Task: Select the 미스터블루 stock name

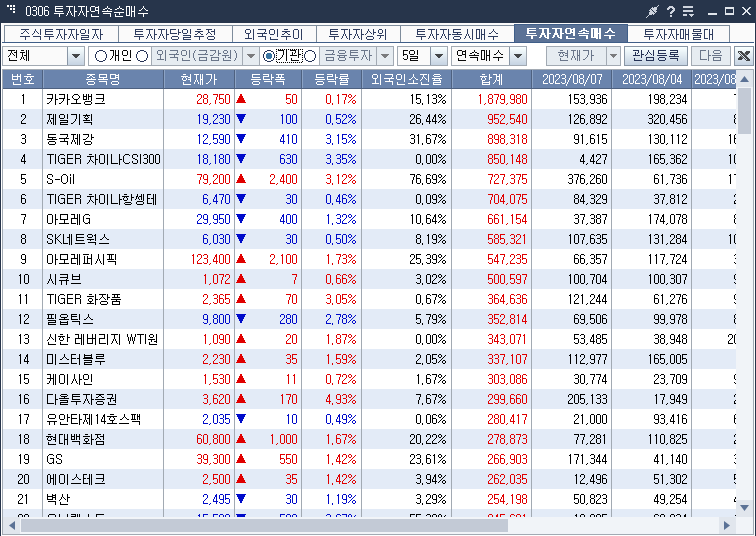Action: click(x=75, y=359)
